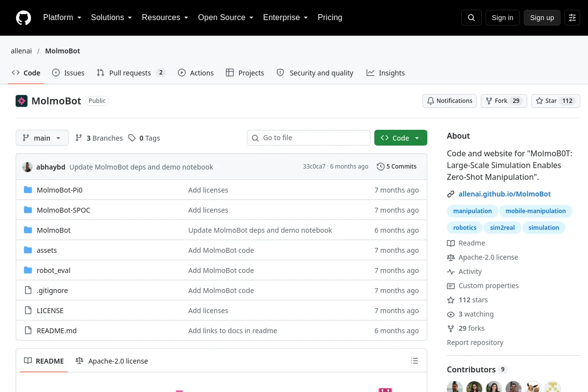
Task: Click the Sign in button
Action: (x=502, y=18)
